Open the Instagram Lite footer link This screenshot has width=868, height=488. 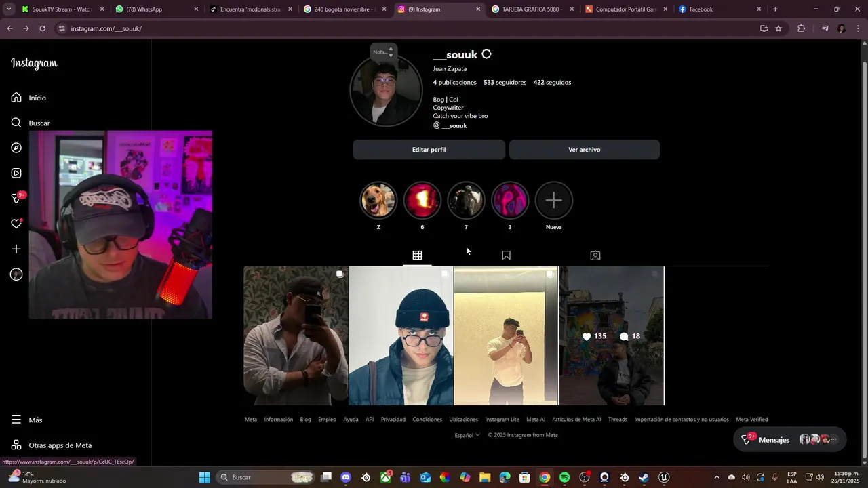502,420
